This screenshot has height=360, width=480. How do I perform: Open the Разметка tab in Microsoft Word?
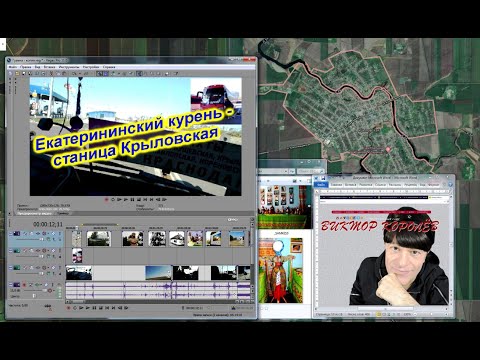366,185
